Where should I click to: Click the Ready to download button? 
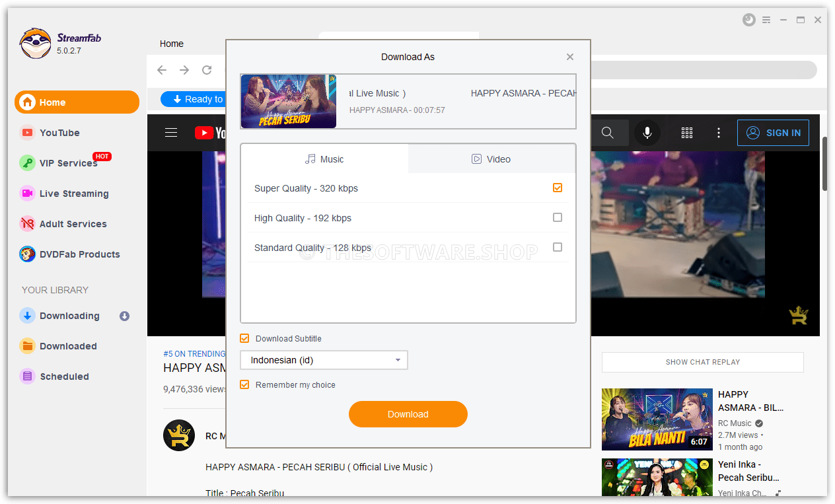tap(193, 99)
